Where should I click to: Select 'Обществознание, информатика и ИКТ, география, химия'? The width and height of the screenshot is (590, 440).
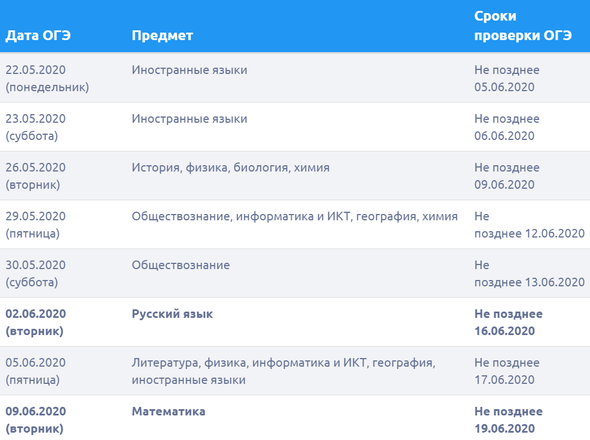pos(295,216)
